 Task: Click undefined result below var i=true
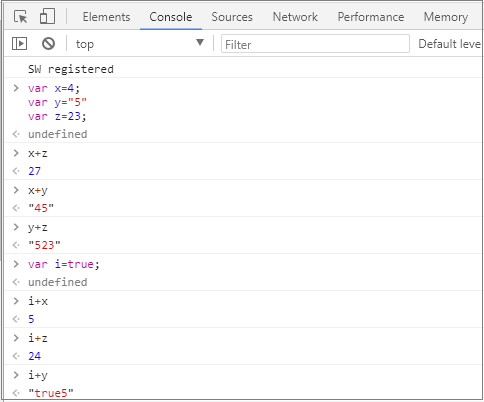pos(58,282)
